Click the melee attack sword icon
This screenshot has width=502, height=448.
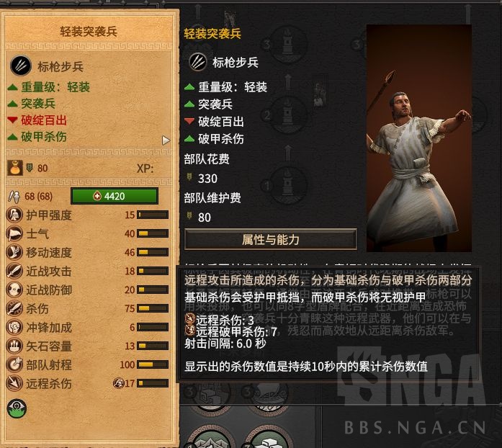(14, 272)
